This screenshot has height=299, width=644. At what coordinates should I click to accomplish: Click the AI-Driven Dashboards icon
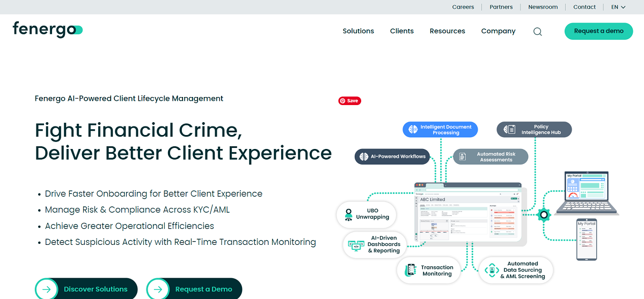pos(356,244)
